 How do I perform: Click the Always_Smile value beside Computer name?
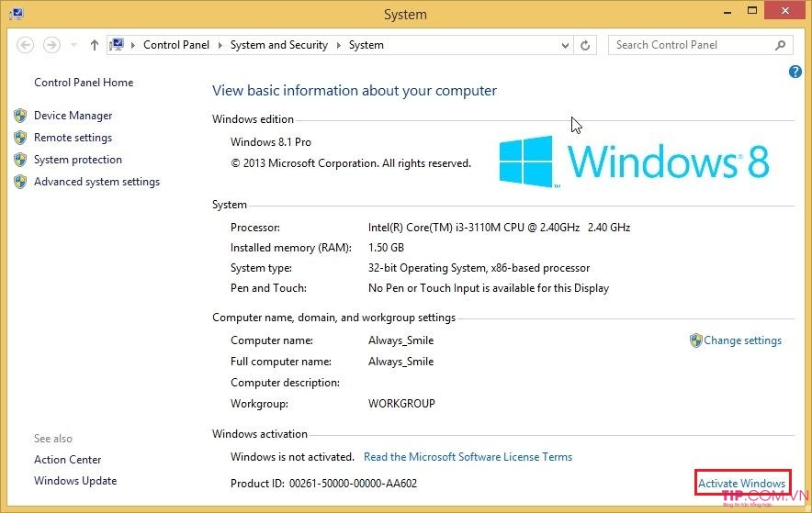click(x=400, y=340)
